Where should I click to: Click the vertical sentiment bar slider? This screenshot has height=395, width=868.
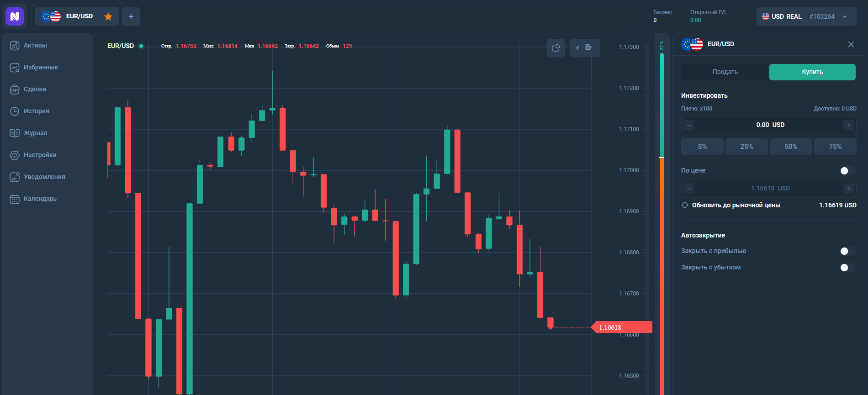click(662, 219)
